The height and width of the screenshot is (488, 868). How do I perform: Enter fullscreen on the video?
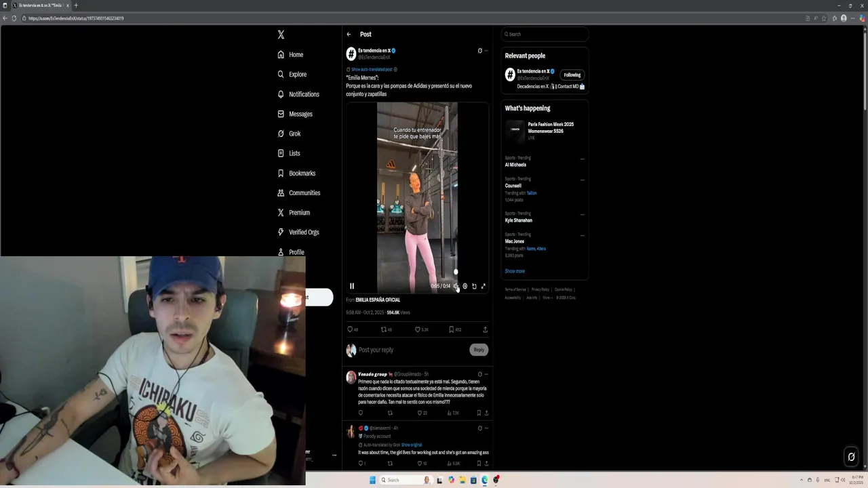(x=484, y=286)
